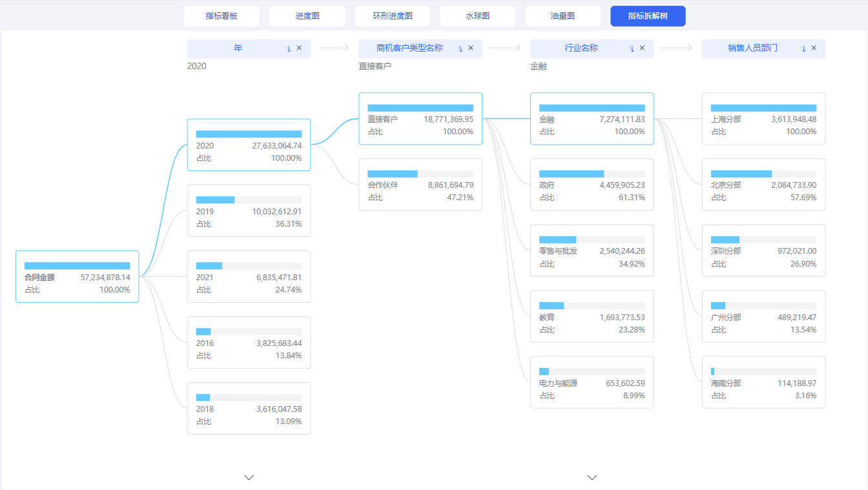Select the 金融 industry node
Screen dimensions: 868x490
[592, 119]
